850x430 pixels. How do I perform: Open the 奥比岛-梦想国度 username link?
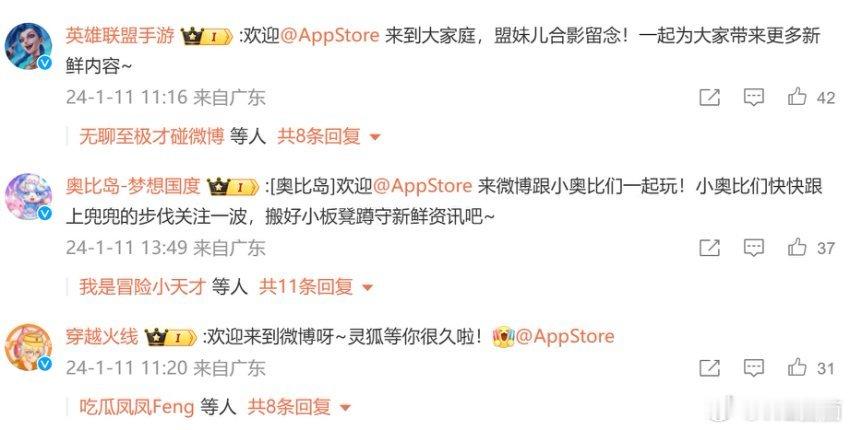click(133, 186)
